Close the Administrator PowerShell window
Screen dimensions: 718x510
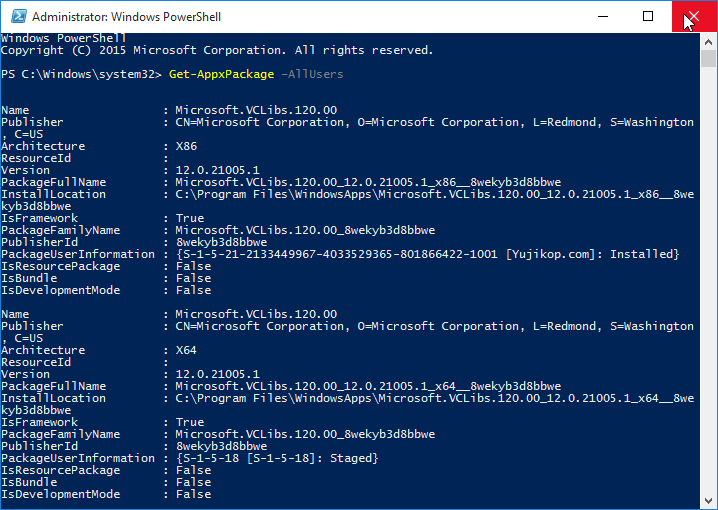click(694, 16)
